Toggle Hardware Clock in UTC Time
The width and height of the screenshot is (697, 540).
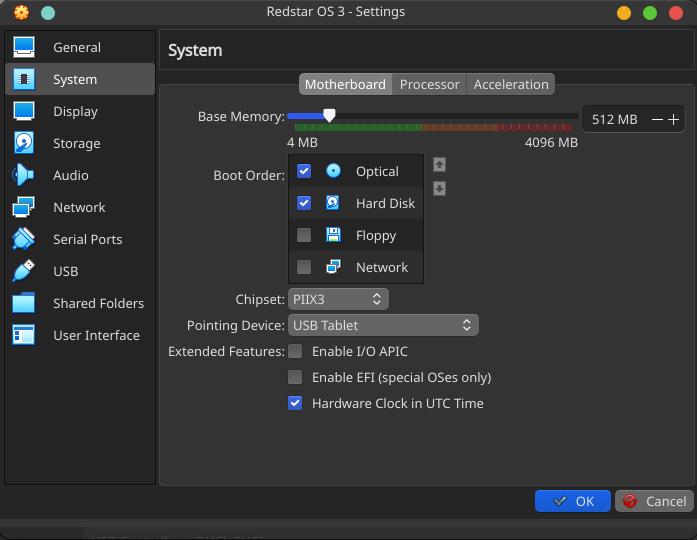(x=295, y=403)
